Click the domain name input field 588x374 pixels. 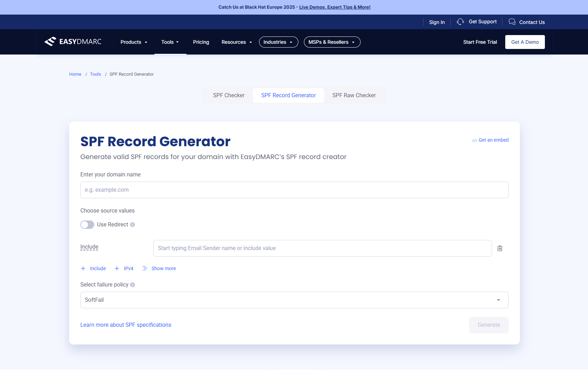coord(294,190)
